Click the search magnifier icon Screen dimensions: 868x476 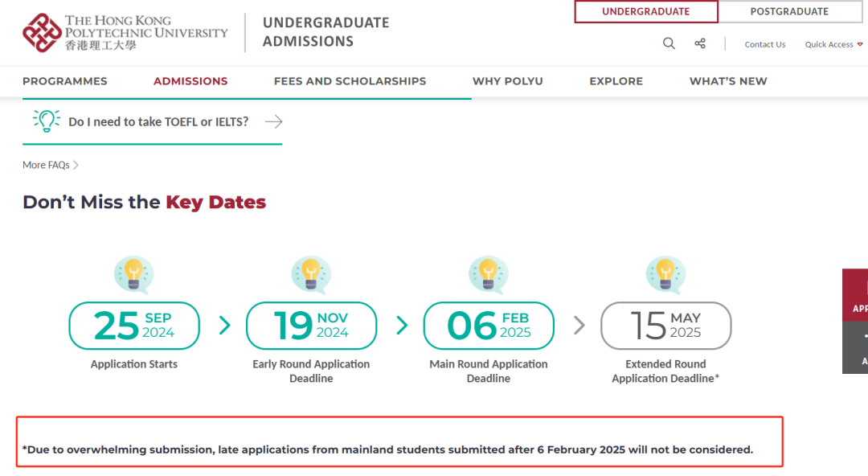669,43
